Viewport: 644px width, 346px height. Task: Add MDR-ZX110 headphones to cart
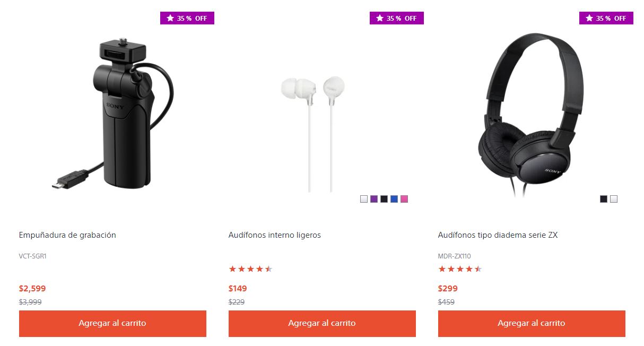(532, 323)
